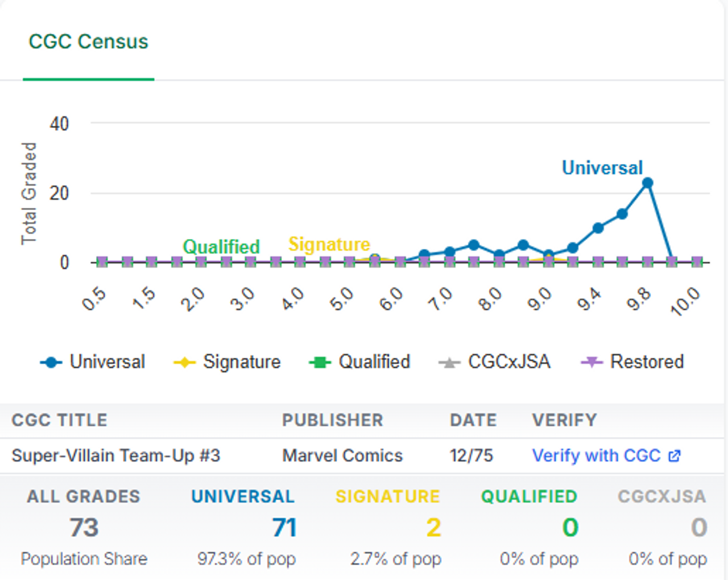Screen dimensions: 728x580
Task: Click the Universal data point at grade 9.4
Action: [598, 228]
